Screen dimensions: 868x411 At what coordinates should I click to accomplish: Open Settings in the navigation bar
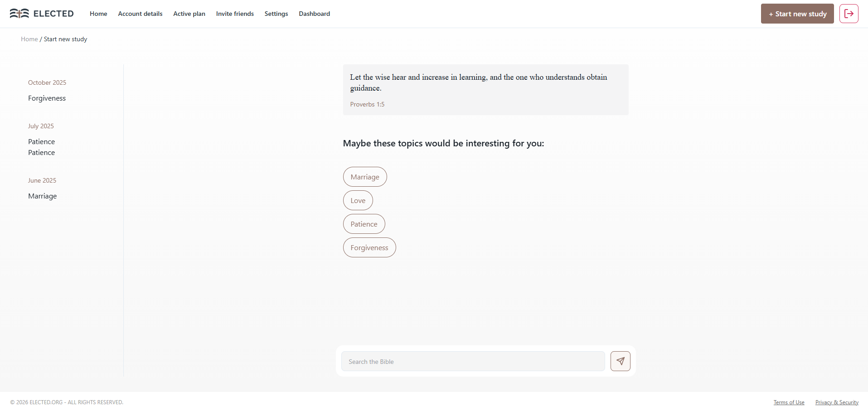(276, 14)
